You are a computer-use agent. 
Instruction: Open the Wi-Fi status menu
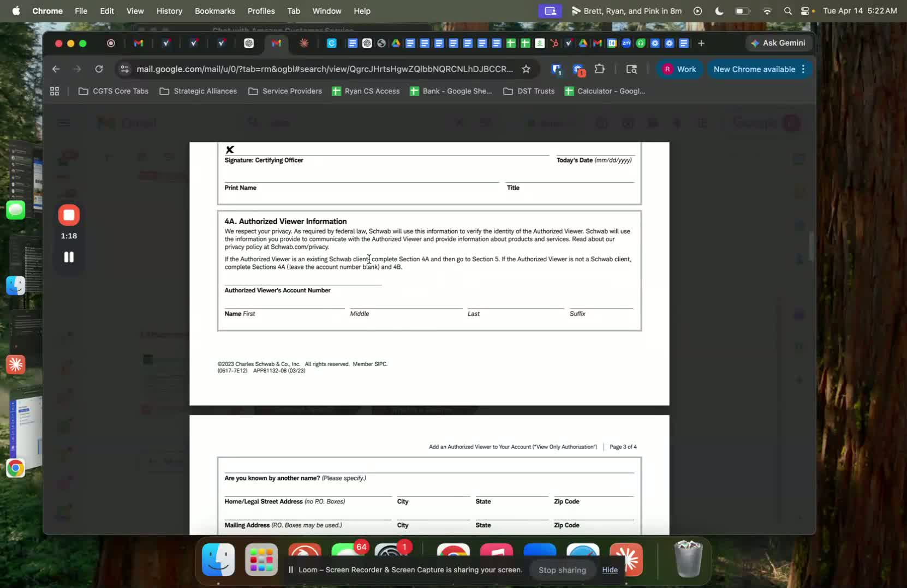click(767, 11)
